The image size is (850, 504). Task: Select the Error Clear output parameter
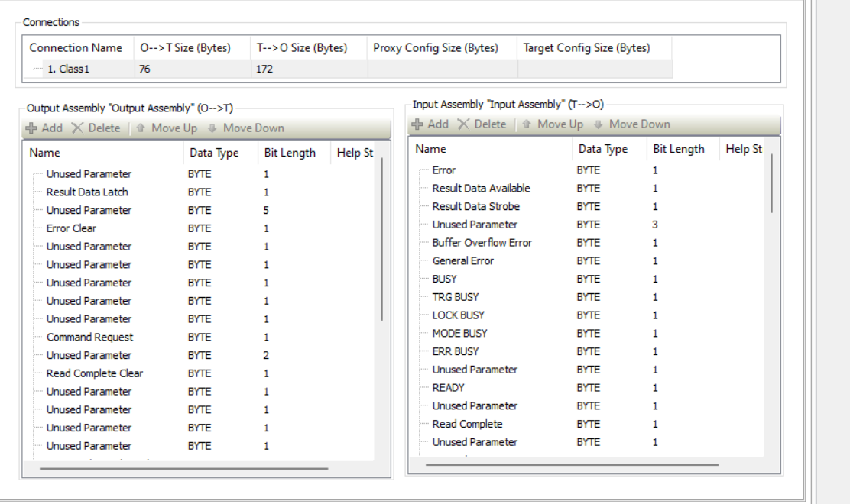click(71, 228)
